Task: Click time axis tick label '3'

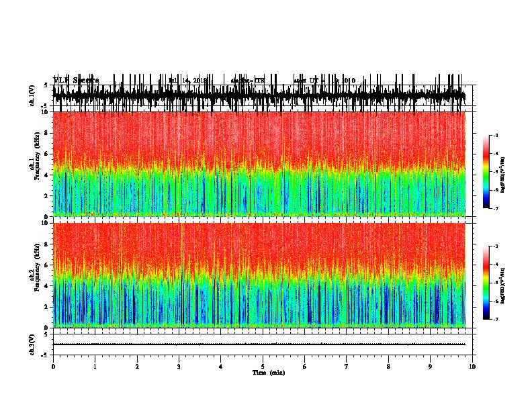Action: click(179, 367)
